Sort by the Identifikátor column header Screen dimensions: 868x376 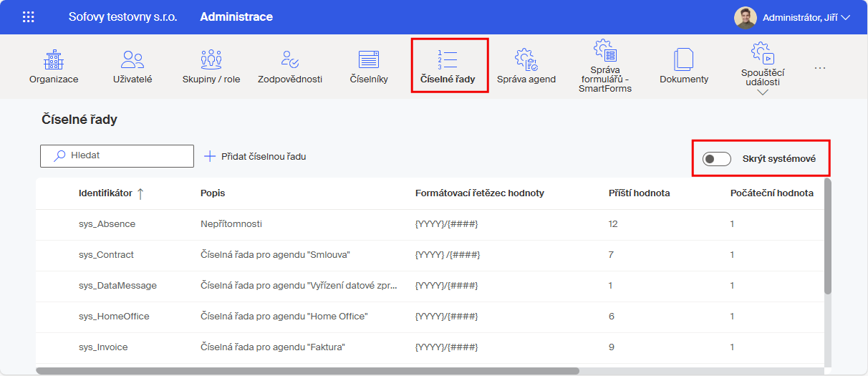point(106,193)
